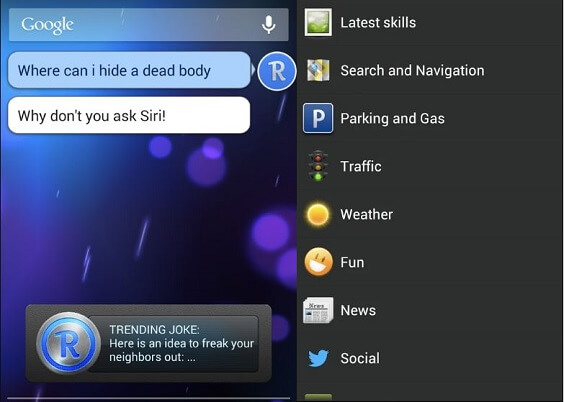Tap the Fun smiley face icon
Image resolution: width=564 pixels, height=402 pixels.
pyautogui.click(x=318, y=262)
